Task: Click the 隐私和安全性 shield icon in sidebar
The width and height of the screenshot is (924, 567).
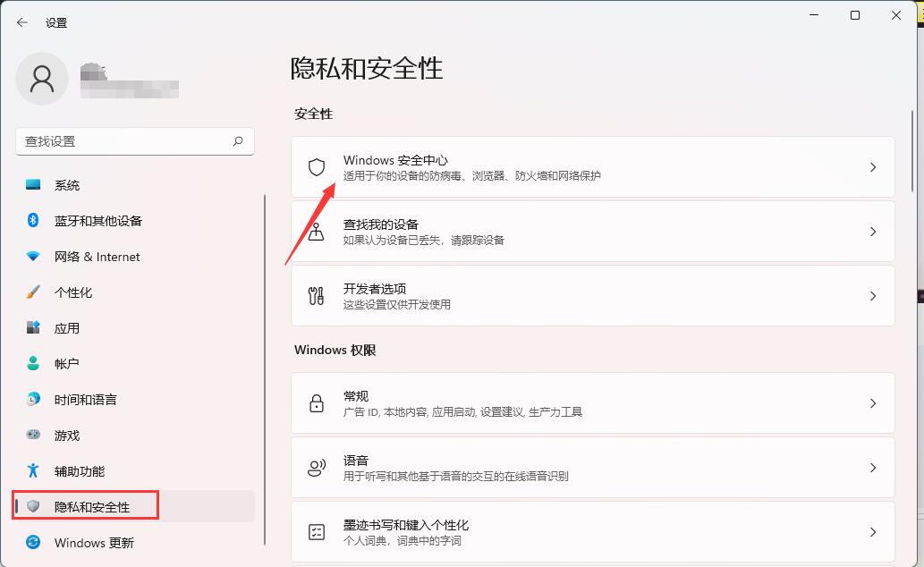Action: [33, 506]
